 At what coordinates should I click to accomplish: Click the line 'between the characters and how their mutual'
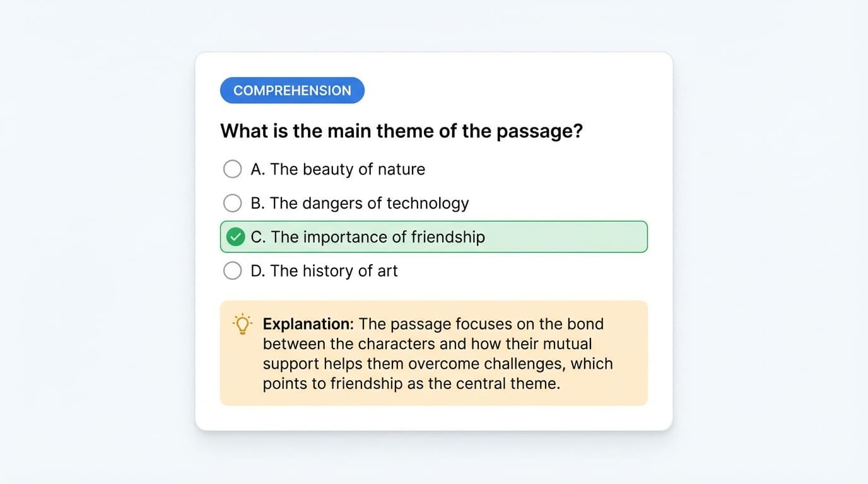tap(427, 344)
